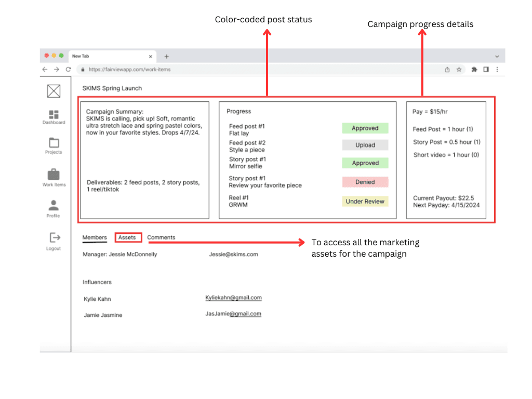Click the app logo placeholder in sidebar

(x=54, y=91)
